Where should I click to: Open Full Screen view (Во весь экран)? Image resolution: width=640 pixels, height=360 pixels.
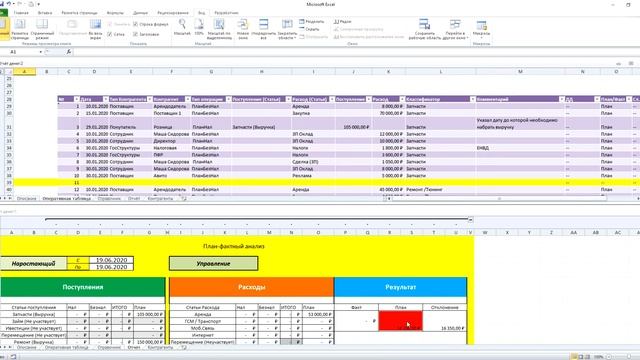[x=95, y=29]
